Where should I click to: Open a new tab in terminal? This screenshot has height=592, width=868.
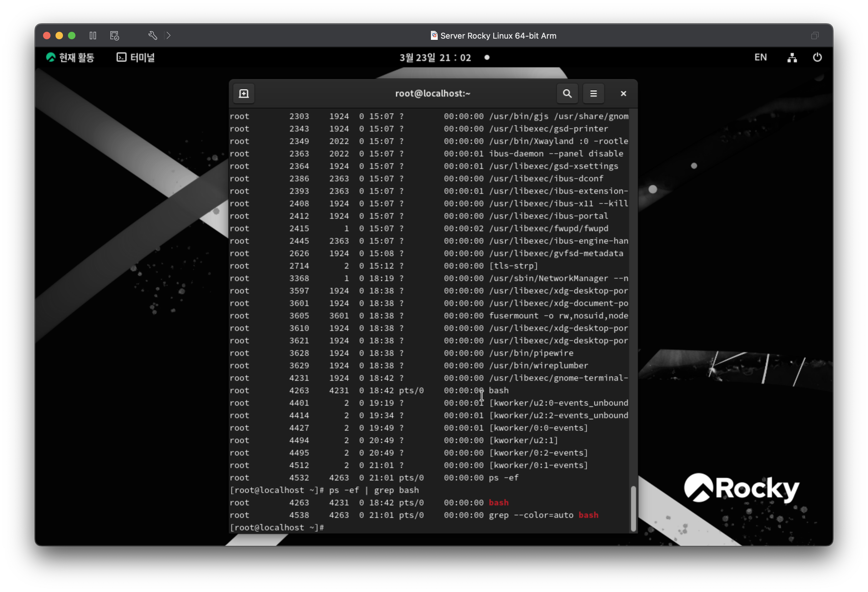244,93
